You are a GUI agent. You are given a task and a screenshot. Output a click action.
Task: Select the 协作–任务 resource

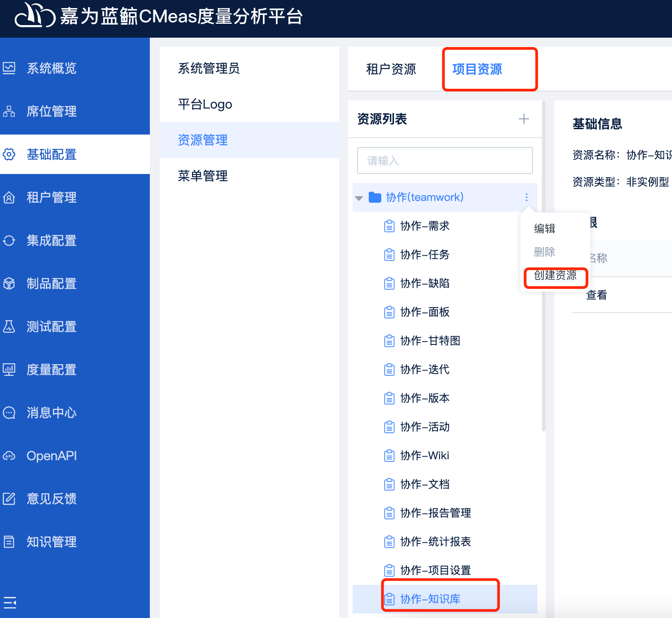coord(445,255)
